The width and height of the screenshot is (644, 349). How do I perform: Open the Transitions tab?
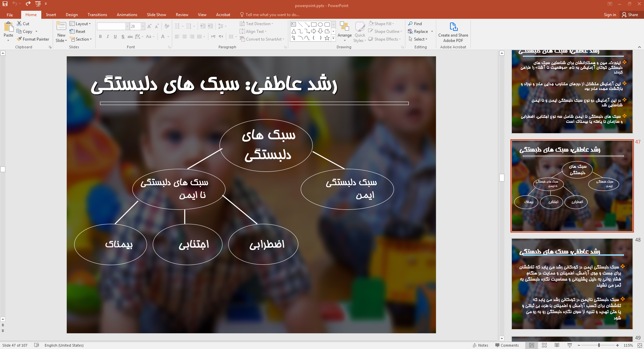tap(97, 15)
